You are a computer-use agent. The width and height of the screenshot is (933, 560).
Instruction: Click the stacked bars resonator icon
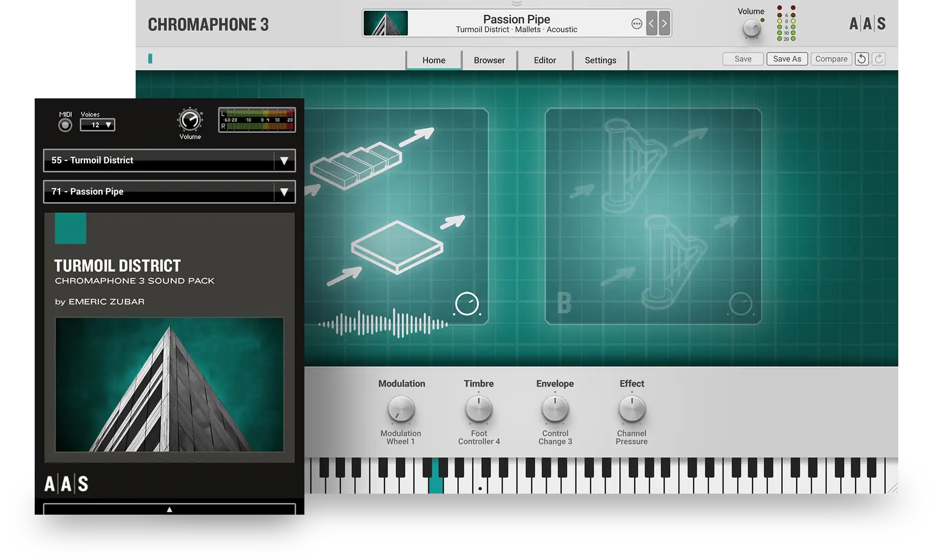point(356,165)
